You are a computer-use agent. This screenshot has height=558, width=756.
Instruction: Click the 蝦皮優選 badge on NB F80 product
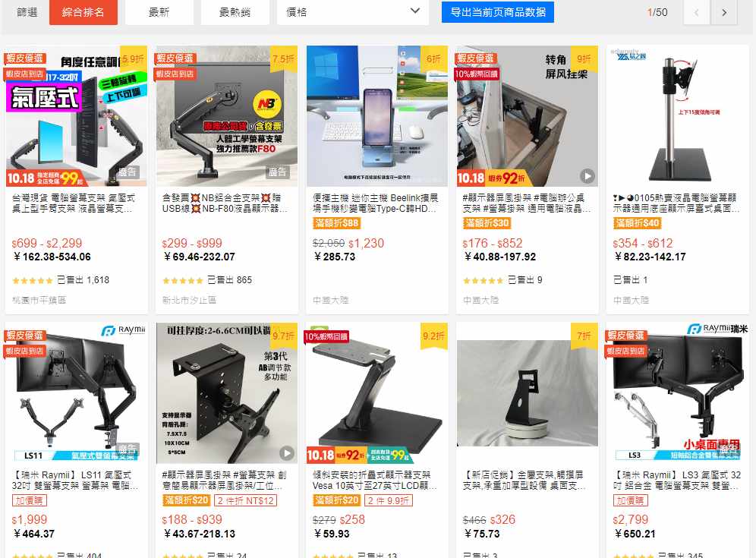pyautogui.click(x=175, y=58)
